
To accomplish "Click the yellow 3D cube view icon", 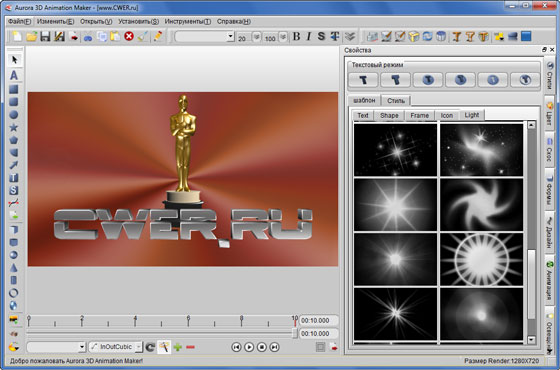I will (x=414, y=36).
